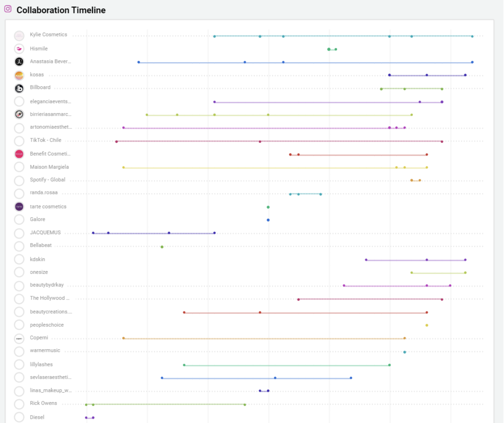The height and width of the screenshot is (423, 504).
Task: Click the Kylie Cosmetics profile avatar
Action: 19,35
